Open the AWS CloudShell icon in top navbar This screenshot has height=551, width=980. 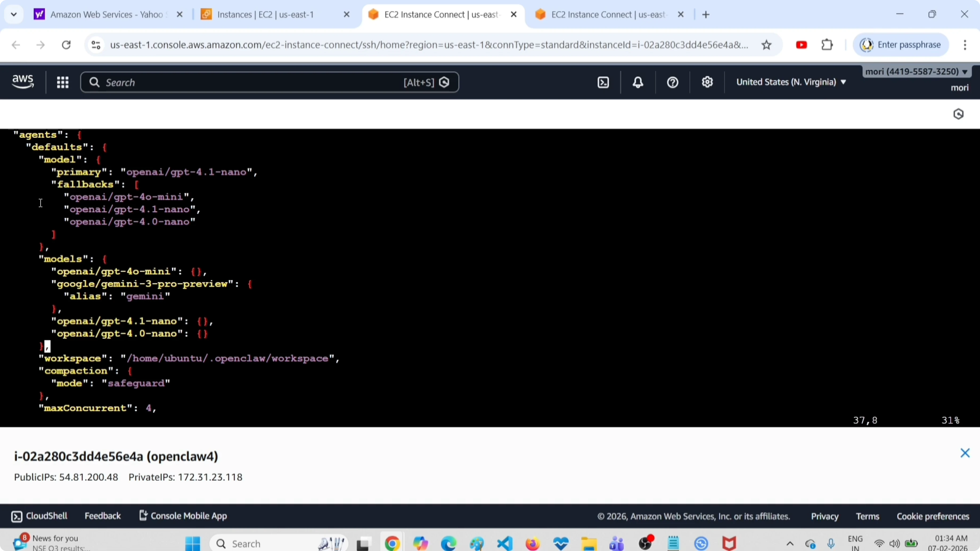coord(603,83)
